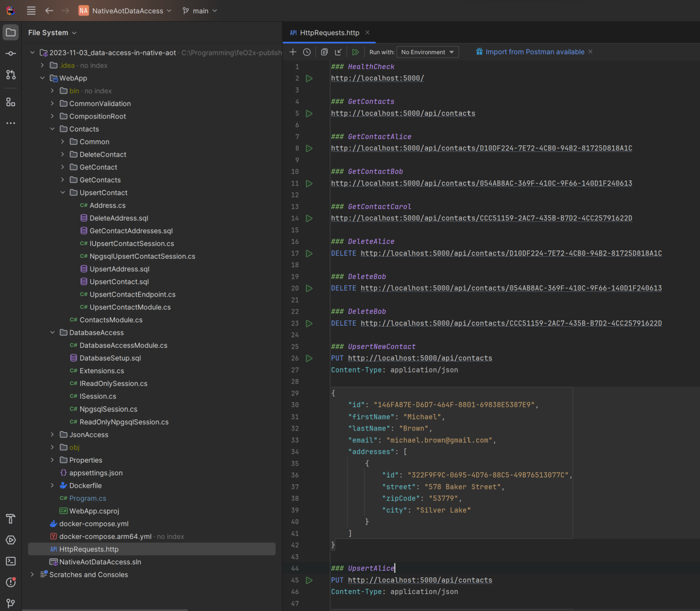Open the Build tool window with hammer icon
The width and height of the screenshot is (700, 611).
tap(10, 519)
